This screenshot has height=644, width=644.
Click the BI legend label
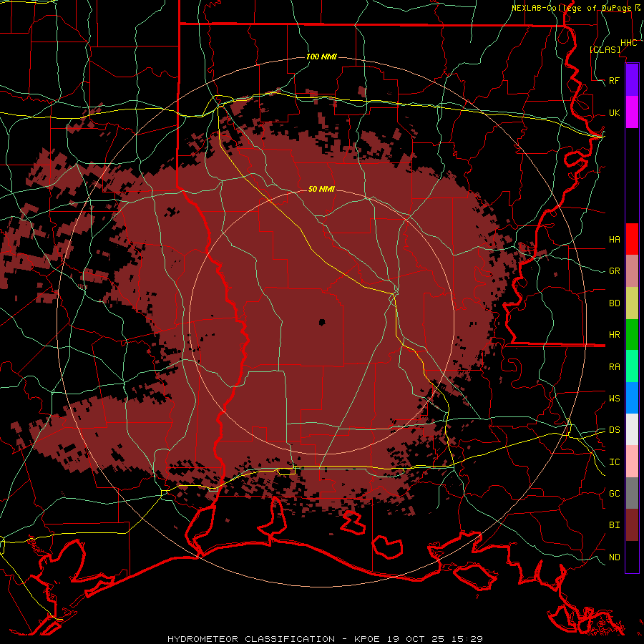coord(614,525)
